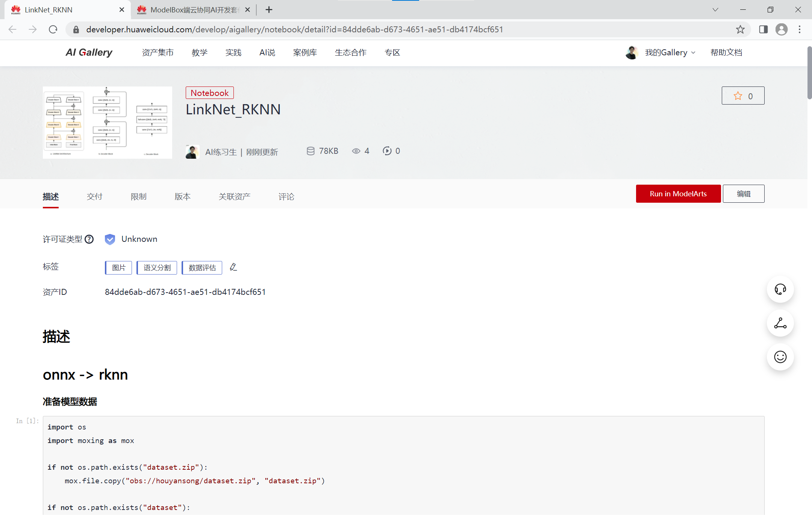This screenshot has height=519, width=812.
Task: Reload the page with the refresh icon
Action: point(53,29)
